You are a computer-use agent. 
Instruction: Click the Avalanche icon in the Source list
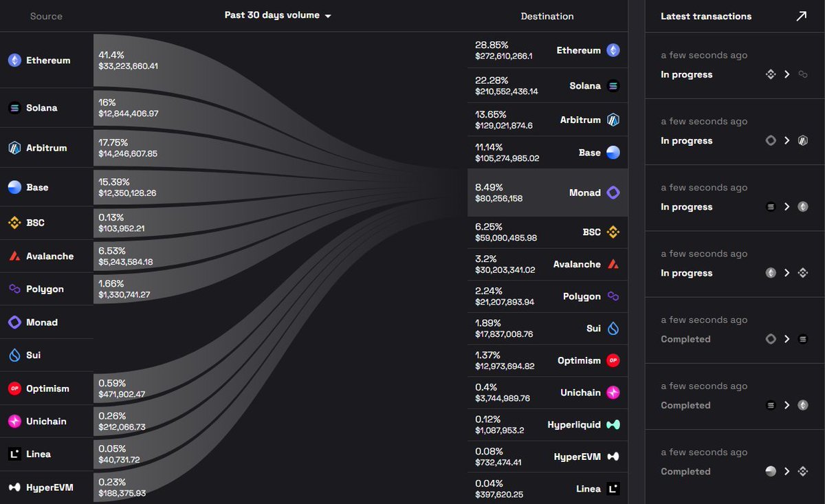pyautogui.click(x=14, y=256)
